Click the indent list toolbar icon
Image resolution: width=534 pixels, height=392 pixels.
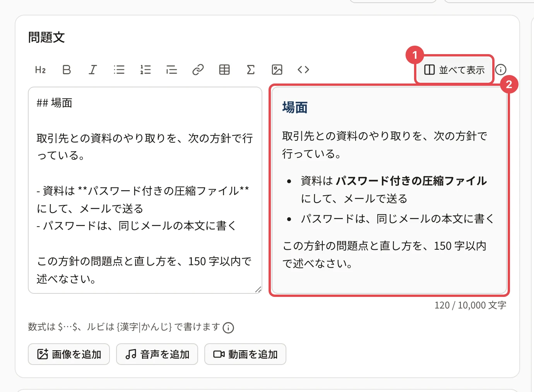172,70
